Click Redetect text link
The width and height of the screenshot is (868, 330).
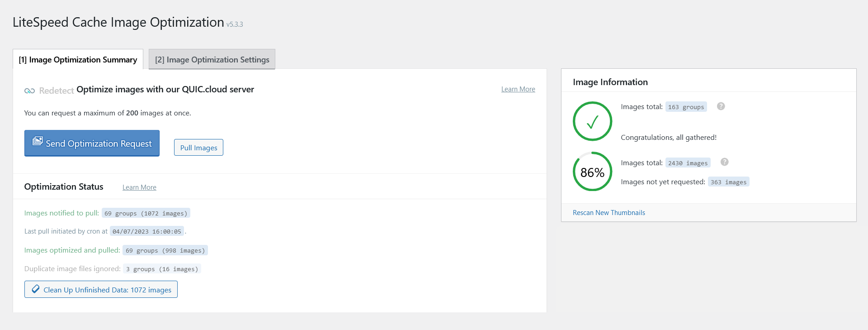click(57, 91)
